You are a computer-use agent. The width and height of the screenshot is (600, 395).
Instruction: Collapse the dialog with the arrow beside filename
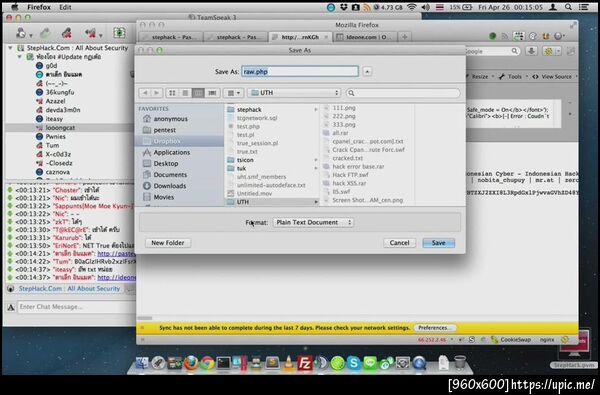(x=367, y=71)
